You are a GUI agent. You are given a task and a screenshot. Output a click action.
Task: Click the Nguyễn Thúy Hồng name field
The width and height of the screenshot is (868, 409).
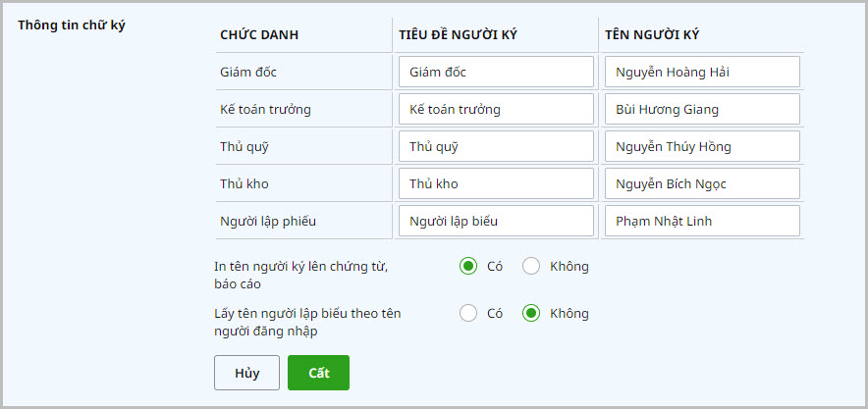pos(702,146)
